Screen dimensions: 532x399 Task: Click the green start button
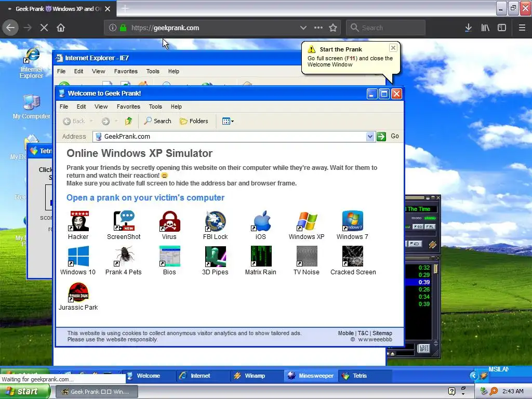(25, 391)
